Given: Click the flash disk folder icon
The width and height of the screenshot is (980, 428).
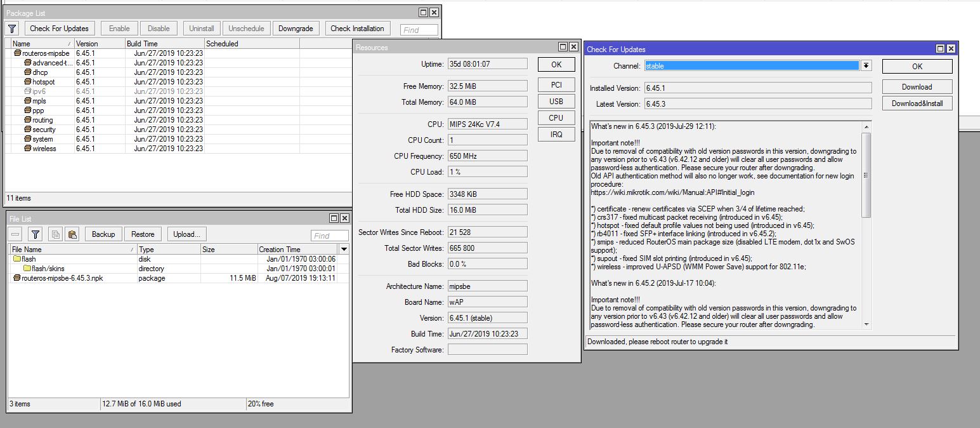Looking at the screenshot, I should (17, 259).
